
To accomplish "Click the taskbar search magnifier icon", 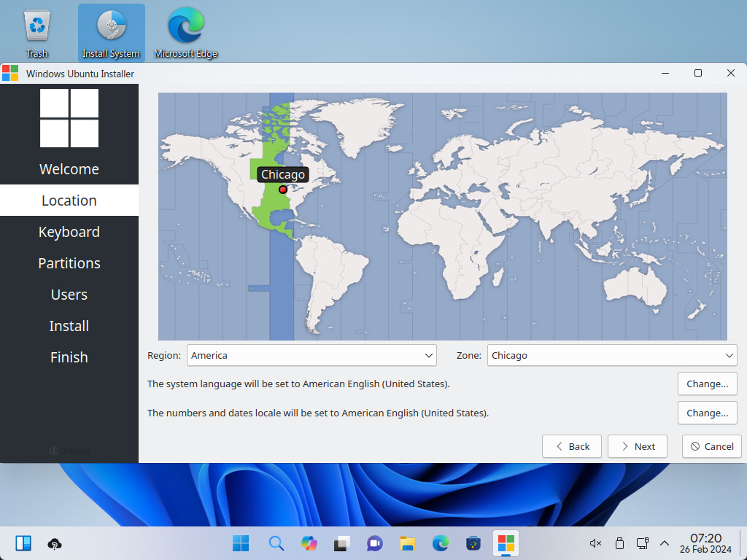I will click(276, 543).
